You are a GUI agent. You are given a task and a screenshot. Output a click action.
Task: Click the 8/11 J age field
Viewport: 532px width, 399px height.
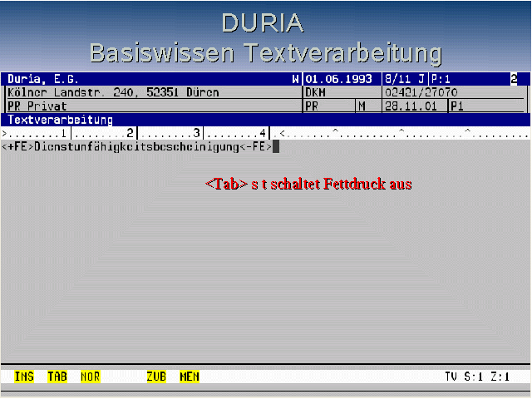[405, 79]
